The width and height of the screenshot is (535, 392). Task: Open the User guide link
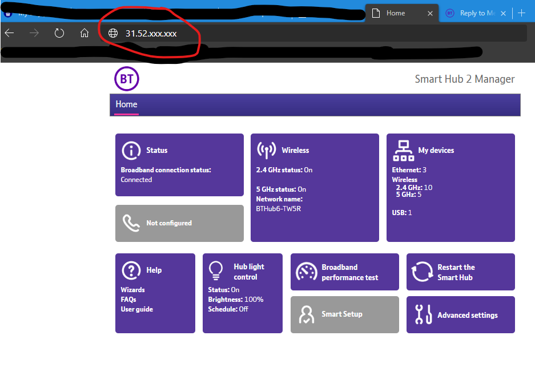(137, 309)
